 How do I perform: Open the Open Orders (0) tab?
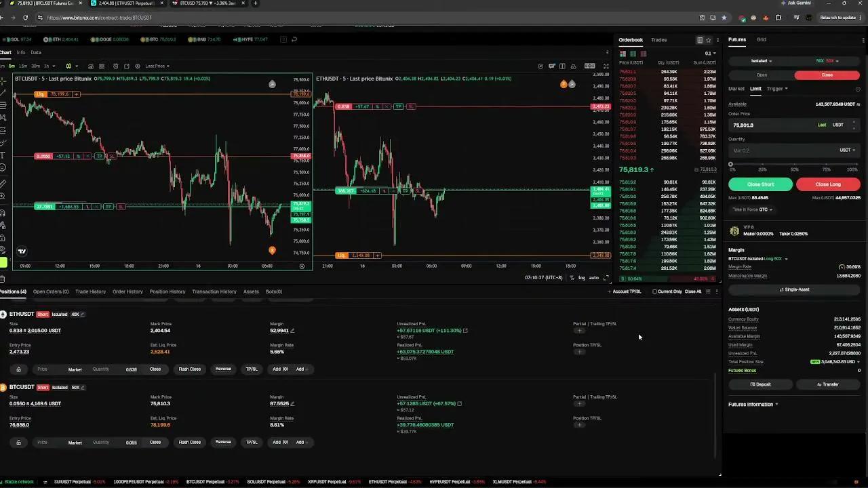pos(51,292)
